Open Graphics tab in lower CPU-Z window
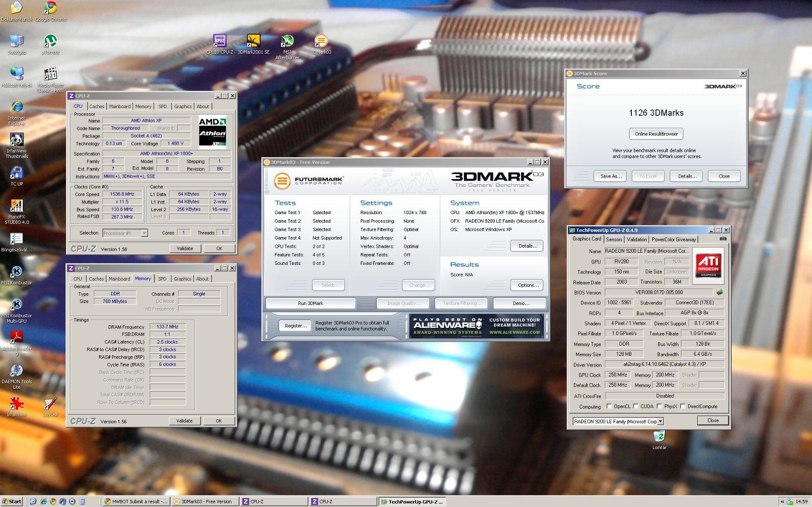 pos(183,279)
